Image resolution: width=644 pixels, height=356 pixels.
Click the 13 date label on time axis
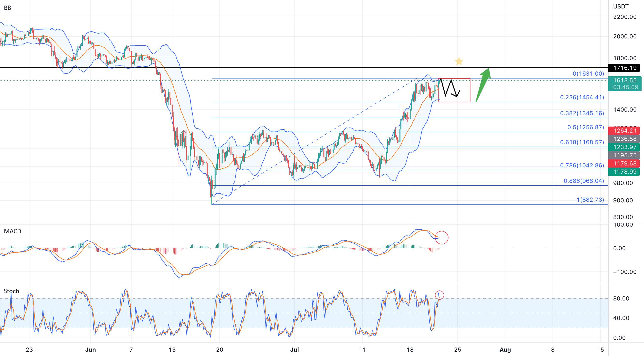coord(172,350)
